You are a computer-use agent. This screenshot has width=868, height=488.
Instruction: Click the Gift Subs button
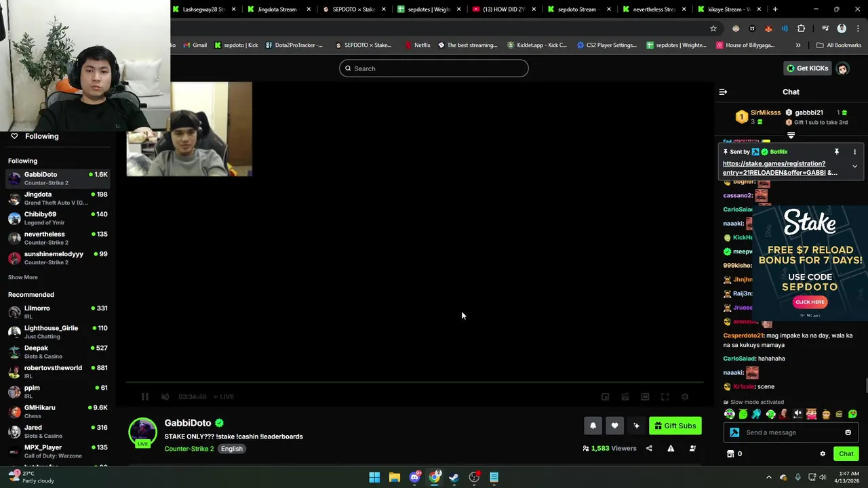coord(675,426)
